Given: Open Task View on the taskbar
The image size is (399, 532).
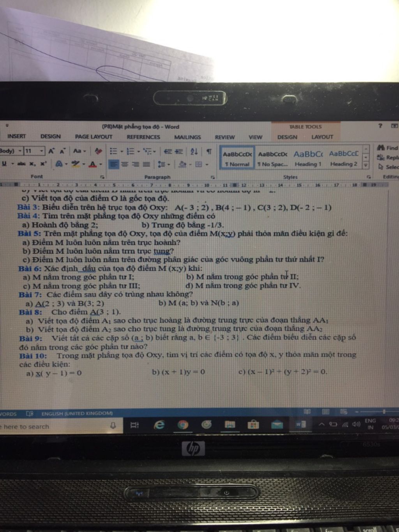Looking at the screenshot, I should [134, 425].
